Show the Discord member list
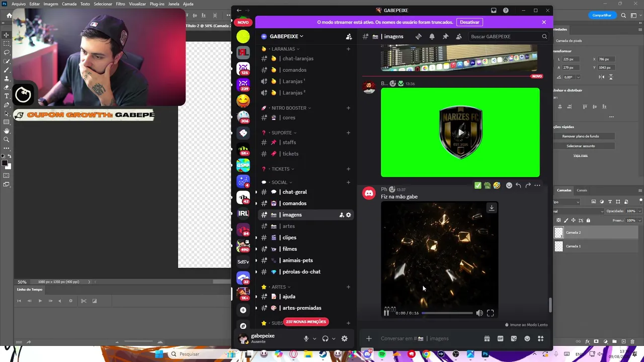 point(459,36)
